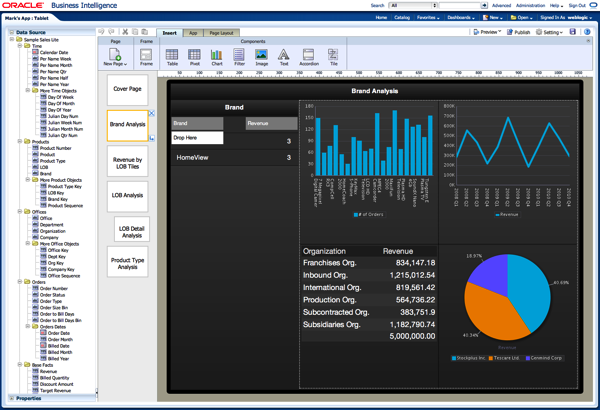
Task: Collapse the Offices folder
Action: click(x=20, y=212)
